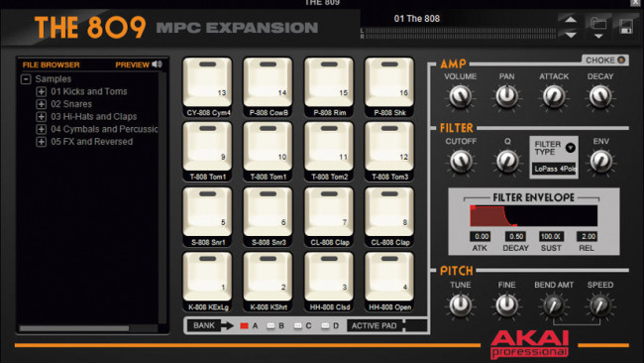Screen dimensions: 644x363
Task: Click the Filter Cutoff knob
Action: [x=460, y=161]
